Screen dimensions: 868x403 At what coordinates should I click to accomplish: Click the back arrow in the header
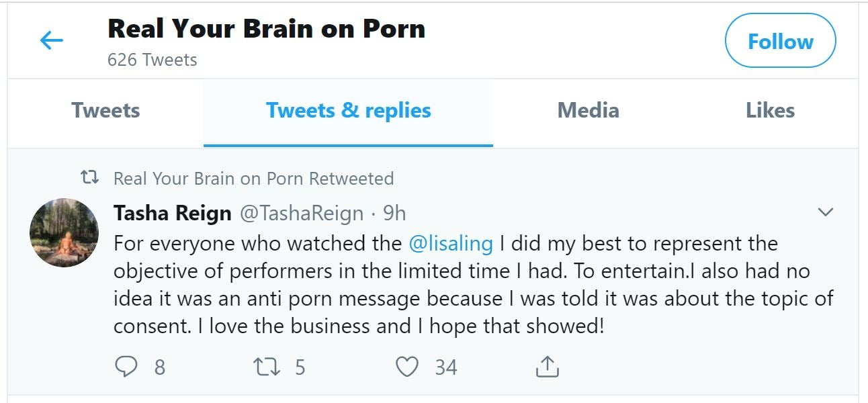52,41
